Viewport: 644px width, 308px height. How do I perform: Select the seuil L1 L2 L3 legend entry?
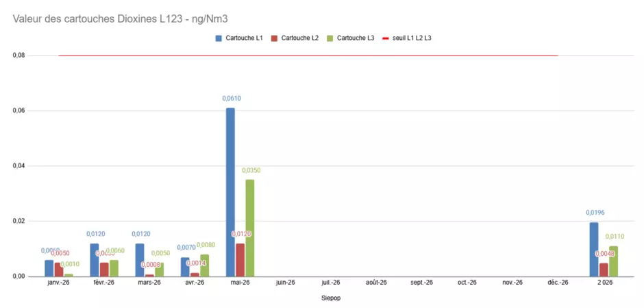coord(406,38)
